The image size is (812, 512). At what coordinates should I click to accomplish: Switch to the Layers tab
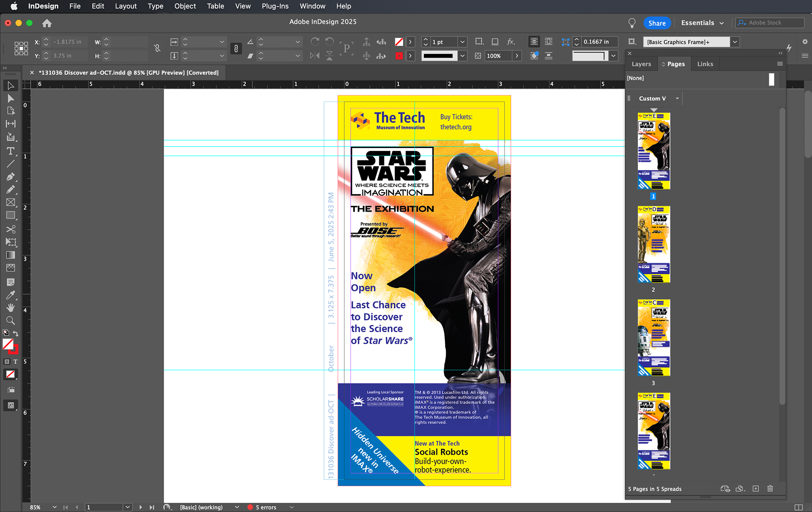pos(641,64)
